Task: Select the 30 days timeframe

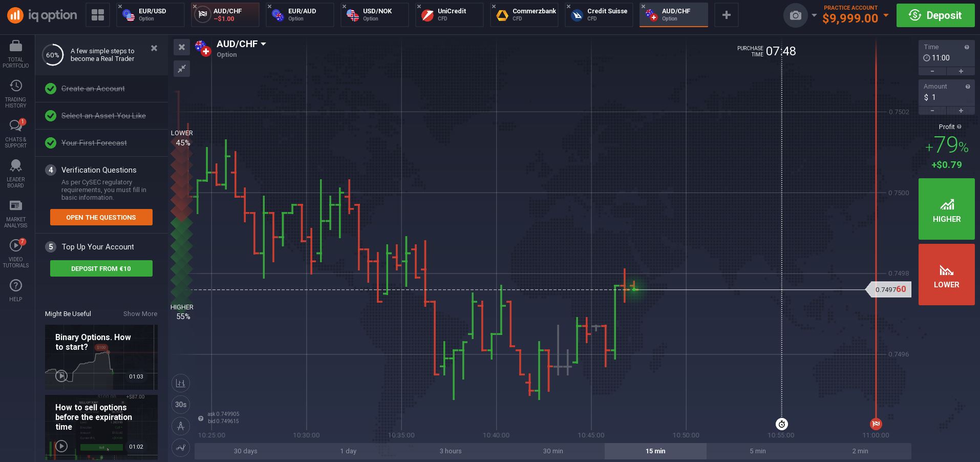Action: [x=246, y=451]
